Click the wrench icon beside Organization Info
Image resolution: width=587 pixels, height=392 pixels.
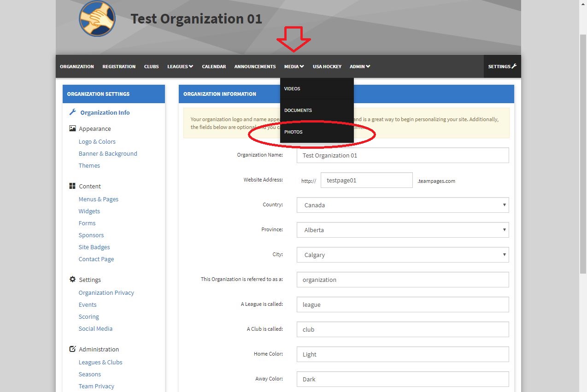tap(72, 112)
